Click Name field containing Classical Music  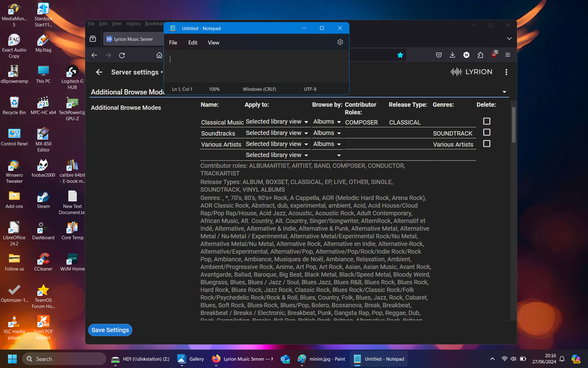(222, 122)
